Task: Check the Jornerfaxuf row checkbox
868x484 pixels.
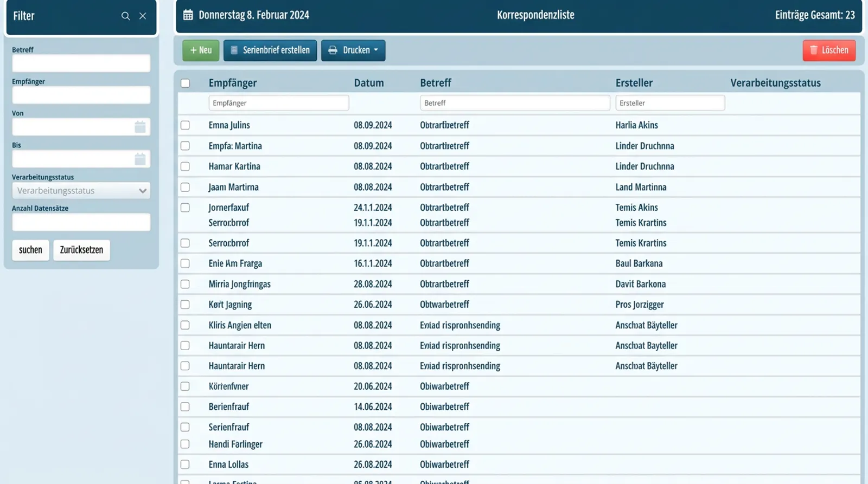Action: pos(186,208)
